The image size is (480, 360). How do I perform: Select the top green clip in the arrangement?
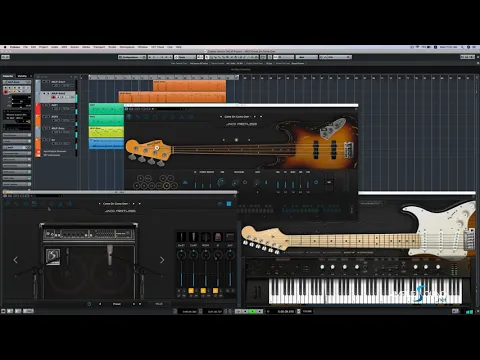[x=106, y=109]
